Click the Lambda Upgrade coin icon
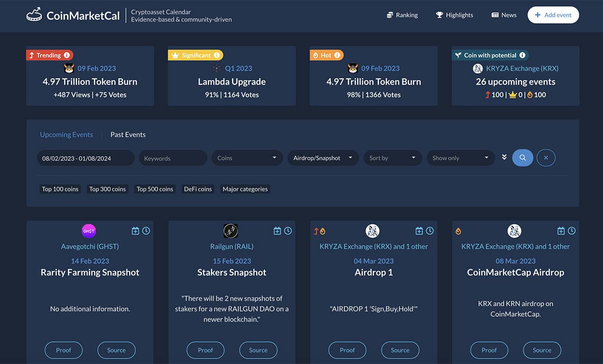This screenshot has width=603, height=364. click(217, 68)
